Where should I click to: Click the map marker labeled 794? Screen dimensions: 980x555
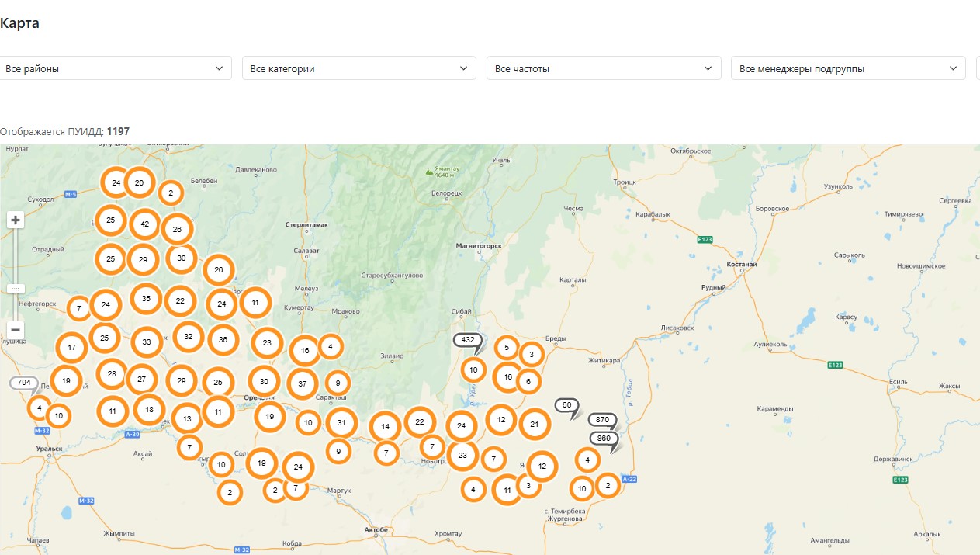tap(24, 383)
